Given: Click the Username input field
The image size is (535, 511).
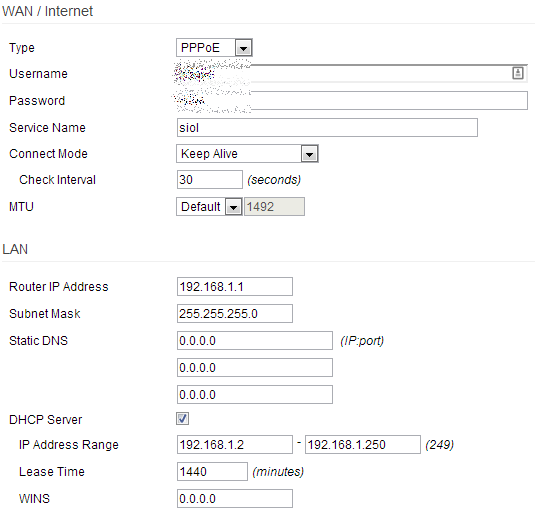Looking at the screenshot, I should (x=352, y=73).
